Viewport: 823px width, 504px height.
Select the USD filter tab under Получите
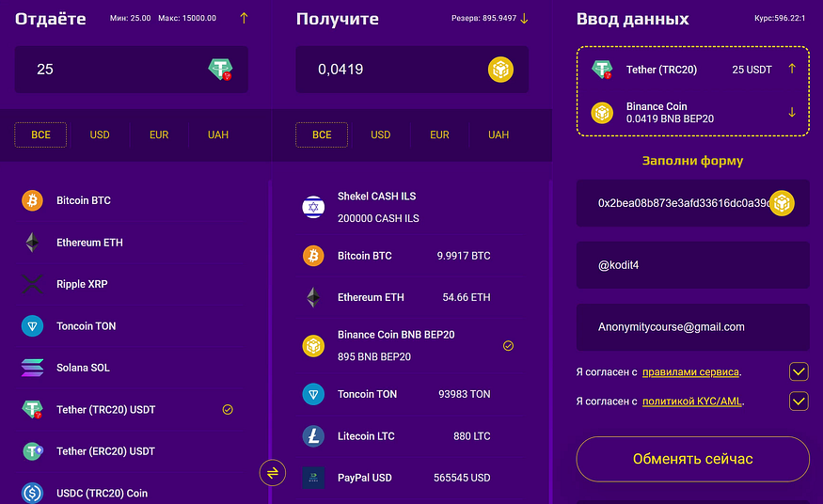coord(381,134)
